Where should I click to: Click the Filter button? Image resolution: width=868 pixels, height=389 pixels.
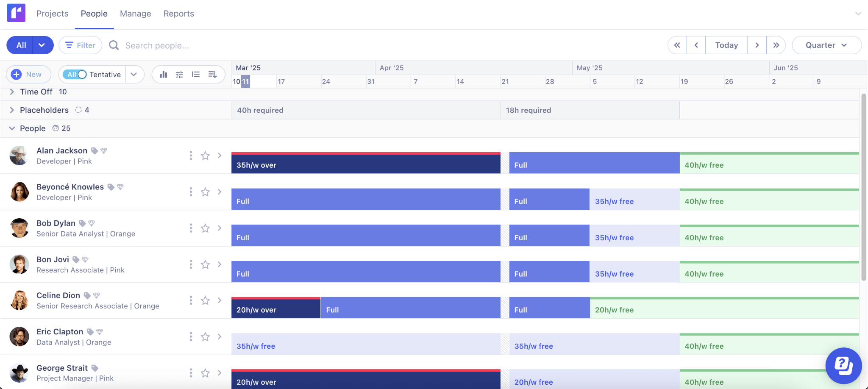point(81,45)
